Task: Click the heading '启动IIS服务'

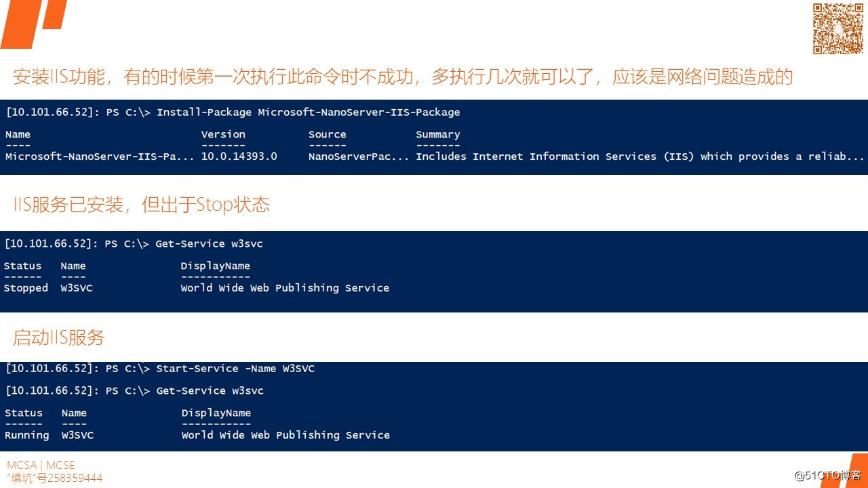Action: [x=58, y=337]
